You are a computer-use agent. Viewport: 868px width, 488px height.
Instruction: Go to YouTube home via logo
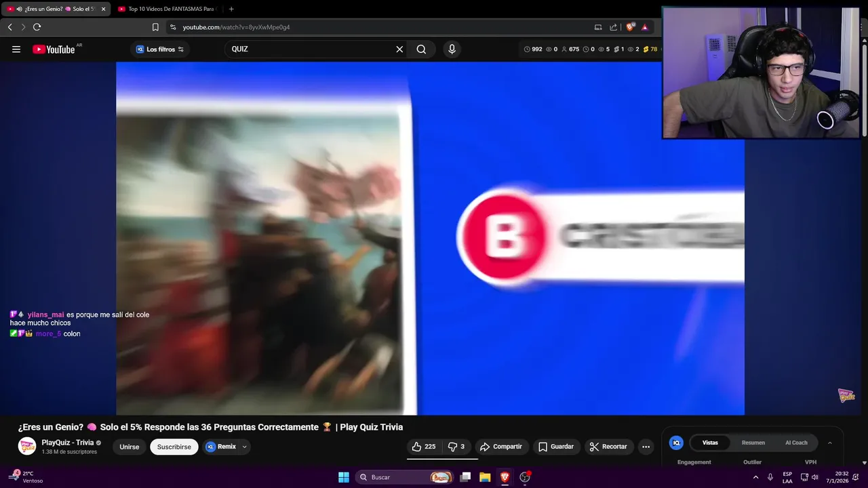click(54, 49)
